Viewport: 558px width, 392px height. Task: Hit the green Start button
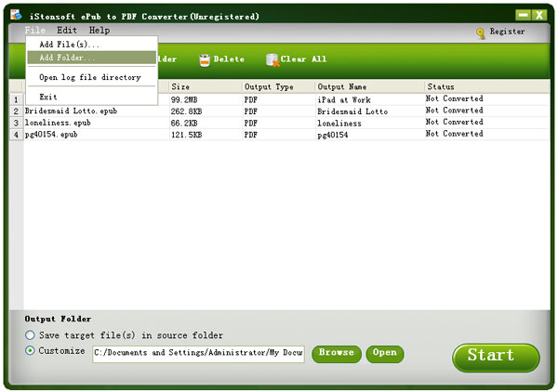[496, 357]
